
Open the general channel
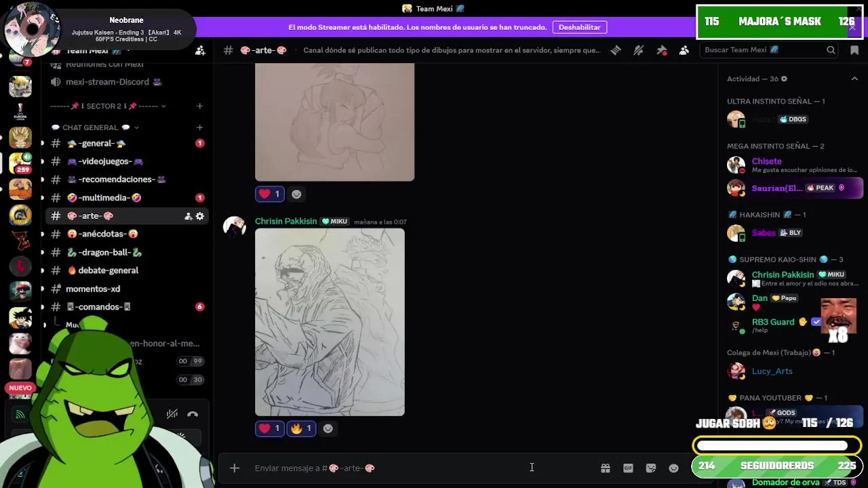(127, 143)
